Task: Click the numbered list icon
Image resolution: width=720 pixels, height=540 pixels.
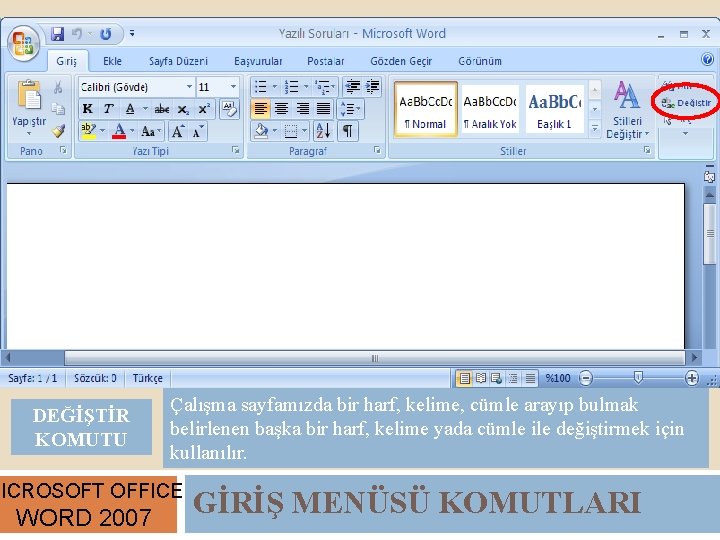Action: pos(291,87)
